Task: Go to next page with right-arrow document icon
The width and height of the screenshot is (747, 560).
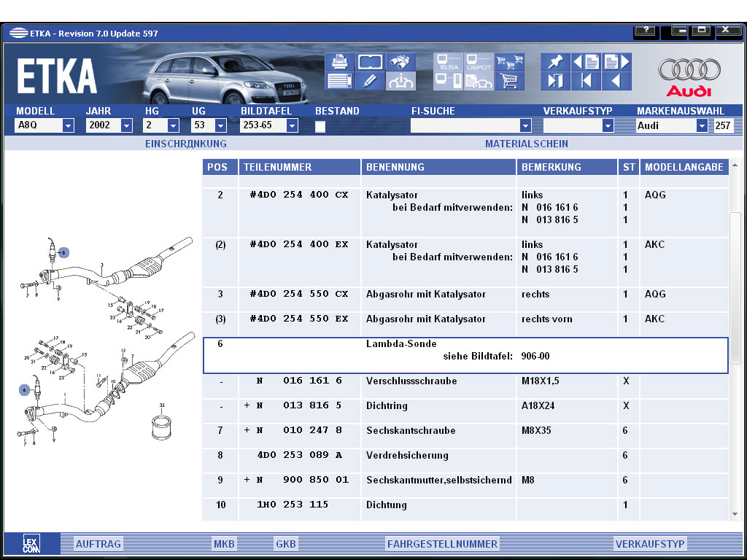Action: pos(616,62)
